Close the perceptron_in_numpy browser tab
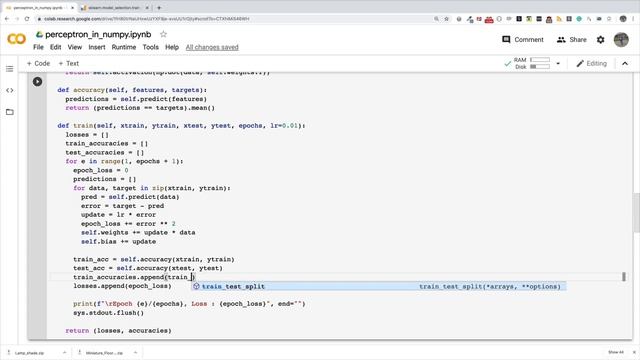This screenshot has height=360, width=640. [x=73, y=8]
